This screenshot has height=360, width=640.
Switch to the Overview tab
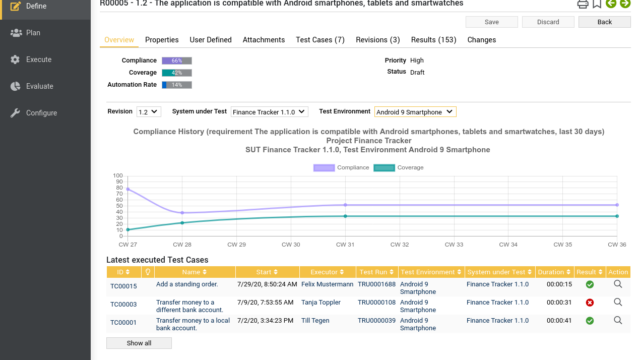119,40
